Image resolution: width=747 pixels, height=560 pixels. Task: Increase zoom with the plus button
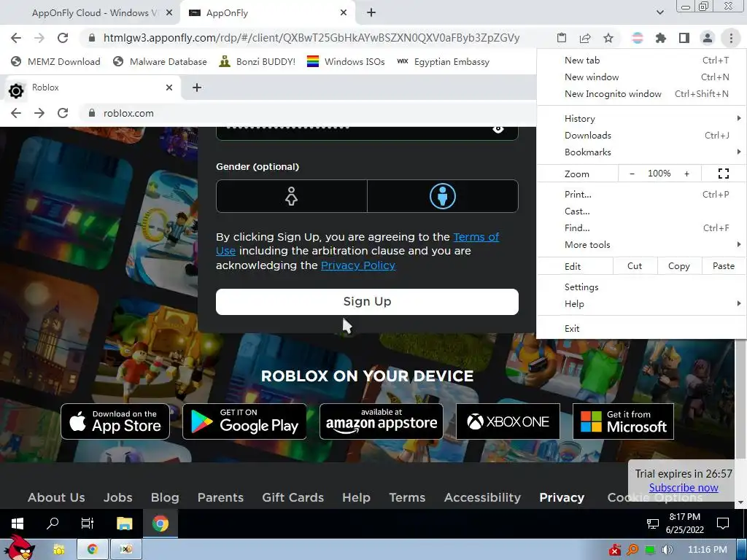686,174
